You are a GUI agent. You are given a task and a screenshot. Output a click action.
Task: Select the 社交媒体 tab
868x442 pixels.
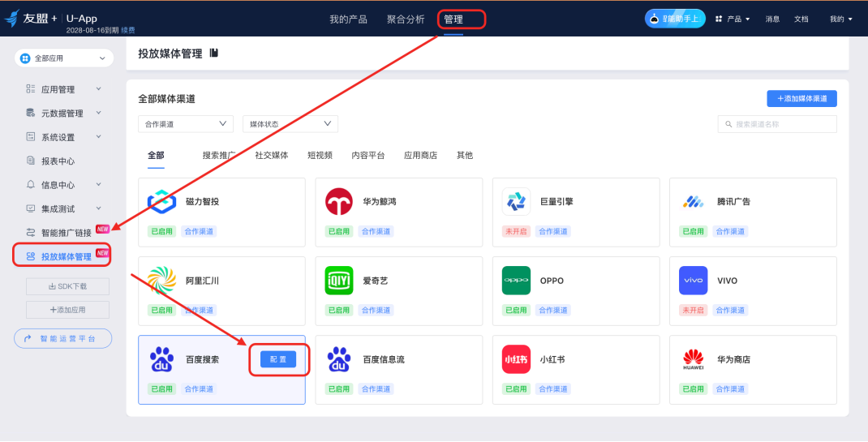point(271,156)
